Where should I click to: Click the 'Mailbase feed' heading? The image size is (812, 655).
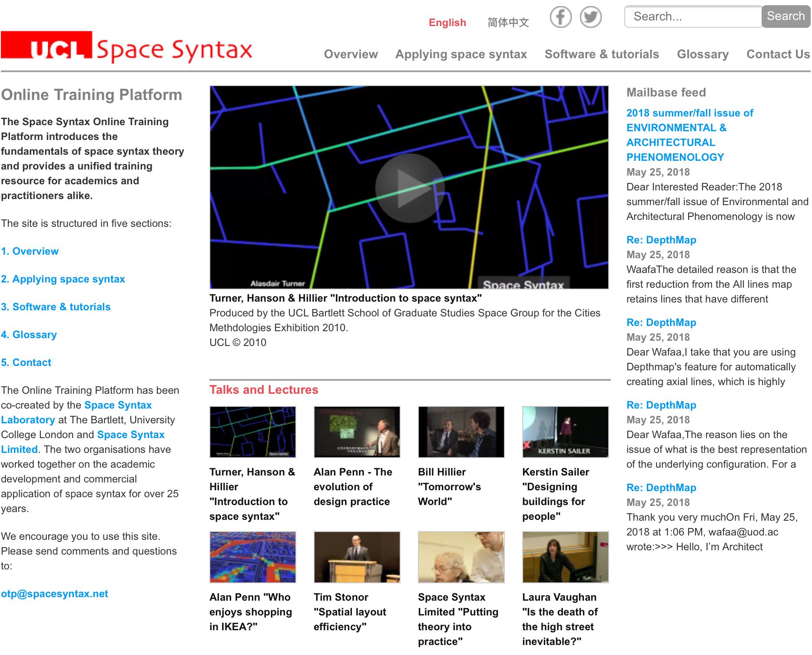click(666, 93)
